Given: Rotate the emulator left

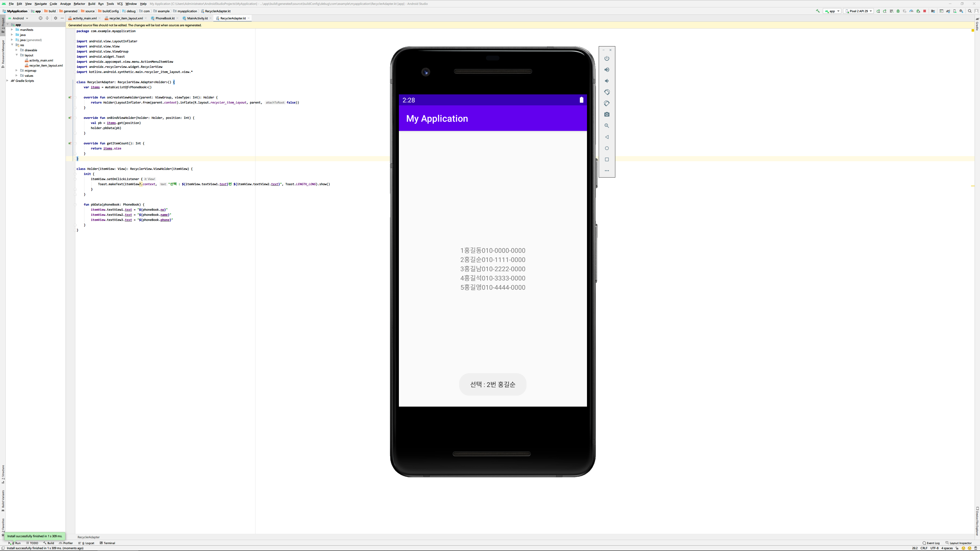Looking at the screenshot, I should click(x=607, y=92).
